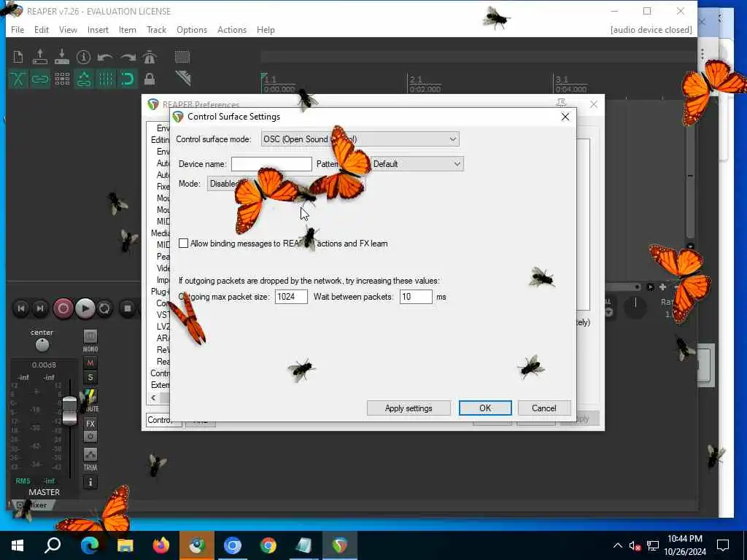
Task: Open master track FX button
Action: [x=90, y=424]
